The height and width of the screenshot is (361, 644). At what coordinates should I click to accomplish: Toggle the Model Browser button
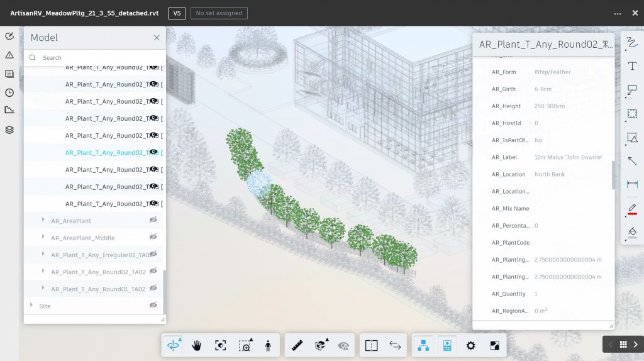[x=423, y=345]
